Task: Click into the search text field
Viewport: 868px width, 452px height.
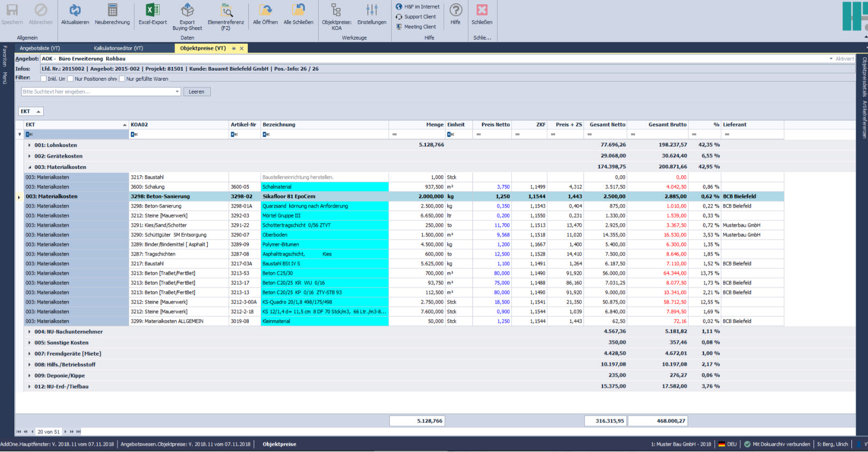Action: (97, 92)
